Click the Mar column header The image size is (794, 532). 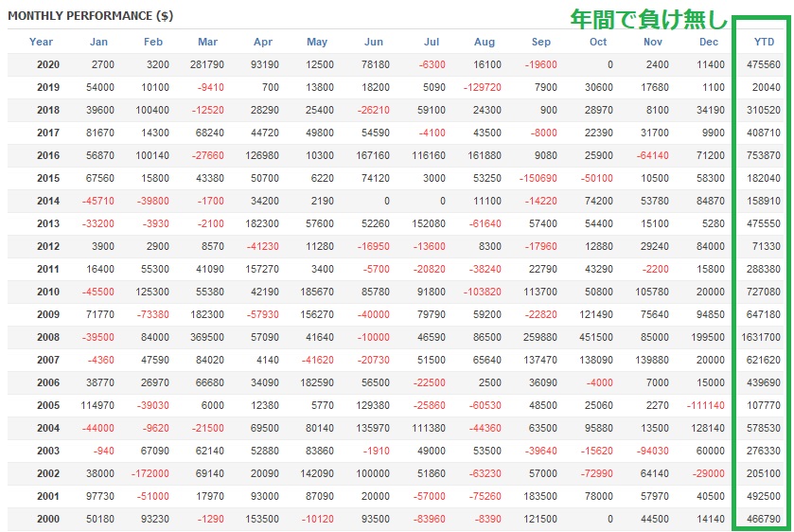tap(207, 42)
